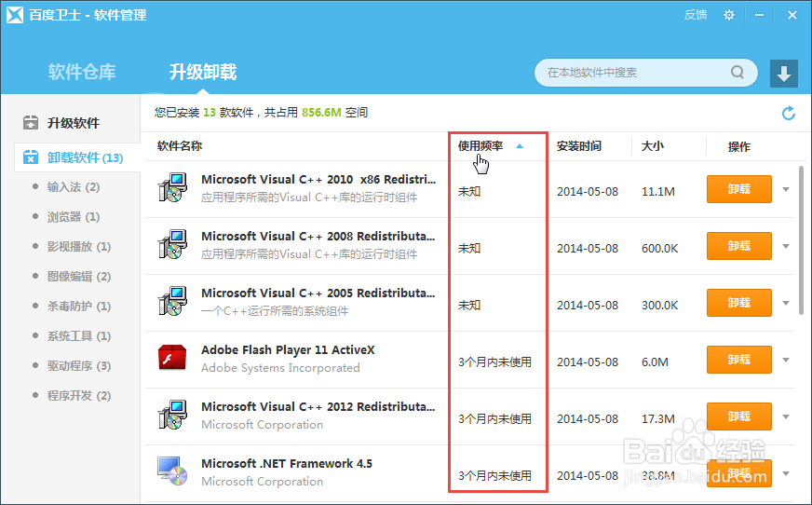Open the 升级软件 section

click(73, 123)
